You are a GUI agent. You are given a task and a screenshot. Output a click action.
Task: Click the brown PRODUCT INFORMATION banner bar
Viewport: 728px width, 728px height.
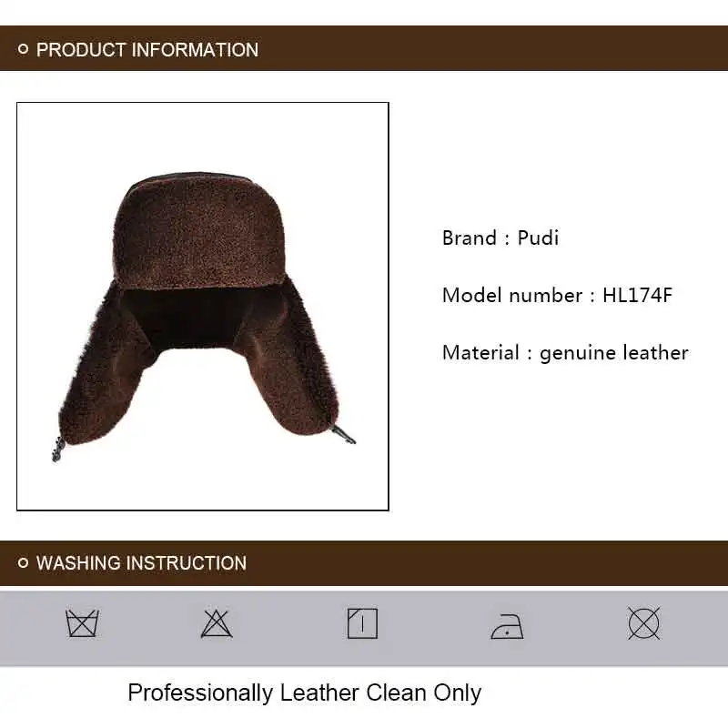pyautogui.click(x=364, y=48)
